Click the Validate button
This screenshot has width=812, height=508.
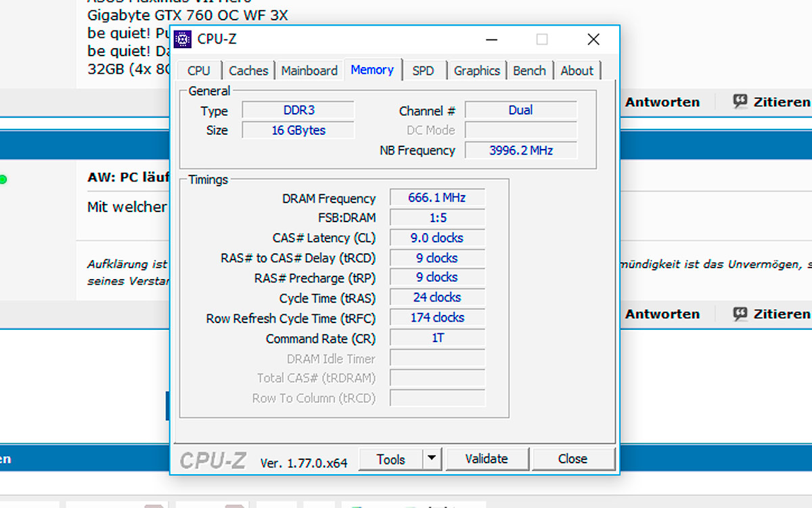[487, 459]
